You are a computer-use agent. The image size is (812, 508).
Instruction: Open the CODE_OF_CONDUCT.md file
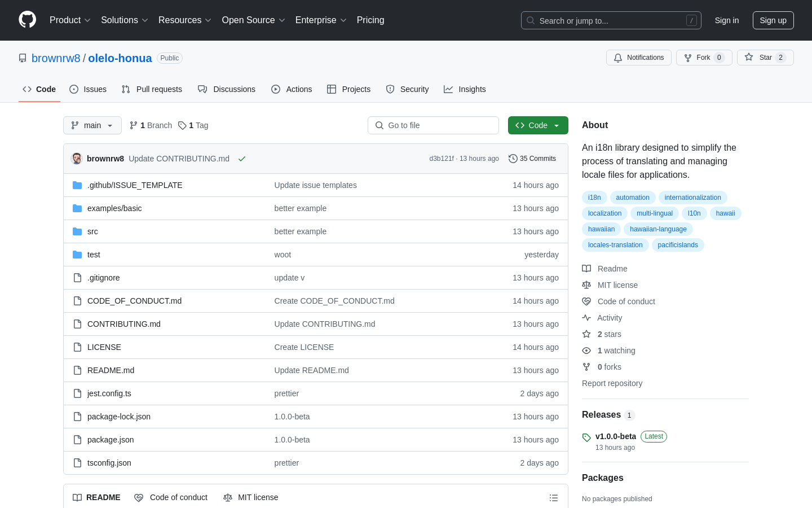pyautogui.click(x=134, y=301)
